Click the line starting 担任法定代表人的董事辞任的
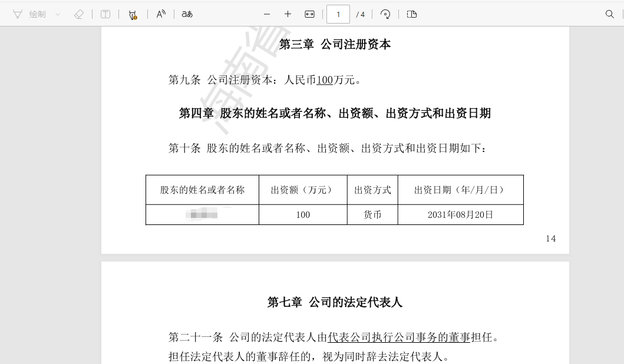Viewport: 624px width, 364px height. [x=309, y=356]
